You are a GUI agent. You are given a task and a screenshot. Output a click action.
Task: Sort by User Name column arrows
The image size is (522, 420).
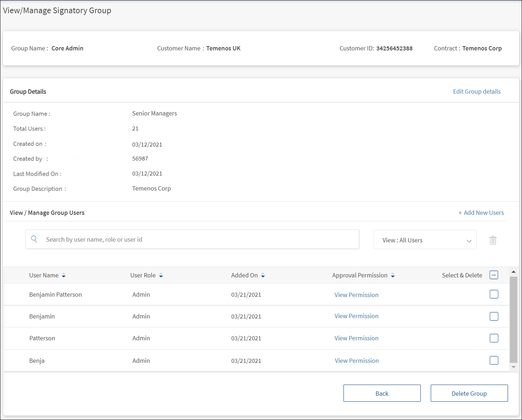[x=64, y=275]
